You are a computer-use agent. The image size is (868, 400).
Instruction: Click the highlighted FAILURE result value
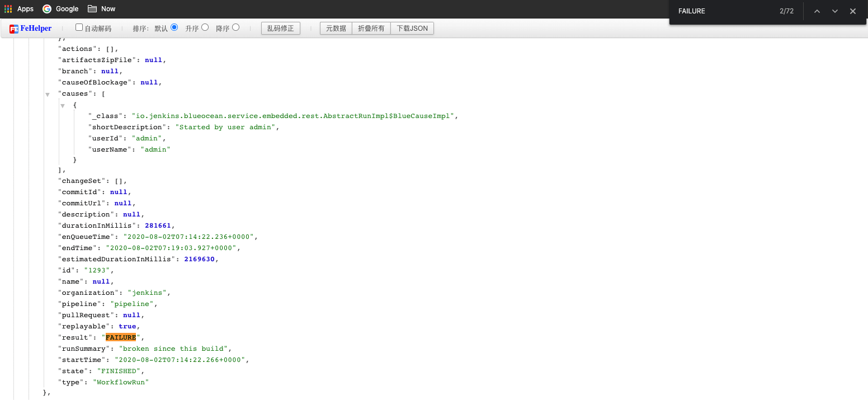[x=121, y=337]
